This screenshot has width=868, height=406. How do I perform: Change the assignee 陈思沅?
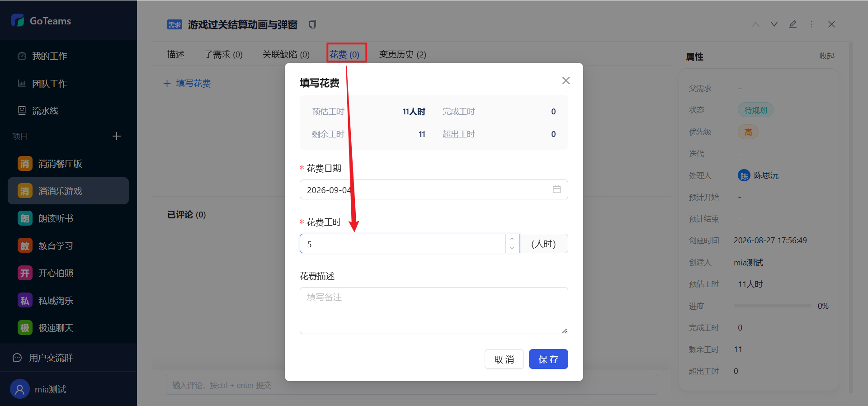tap(758, 175)
